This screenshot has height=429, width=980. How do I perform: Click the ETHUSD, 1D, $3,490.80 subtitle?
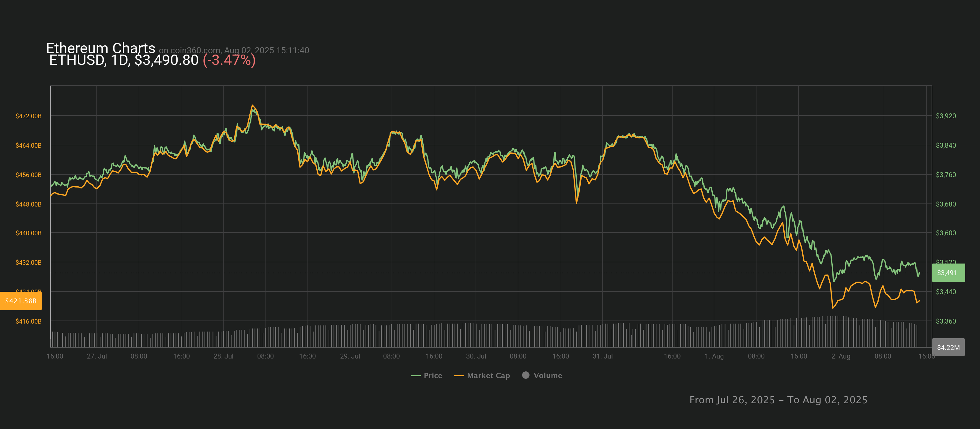point(124,60)
